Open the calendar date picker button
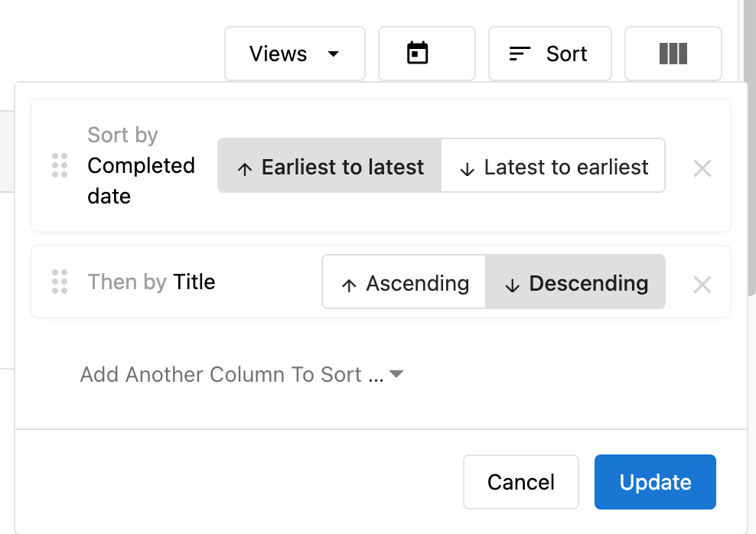This screenshot has height=534, width=756. [x=427, y=54]
